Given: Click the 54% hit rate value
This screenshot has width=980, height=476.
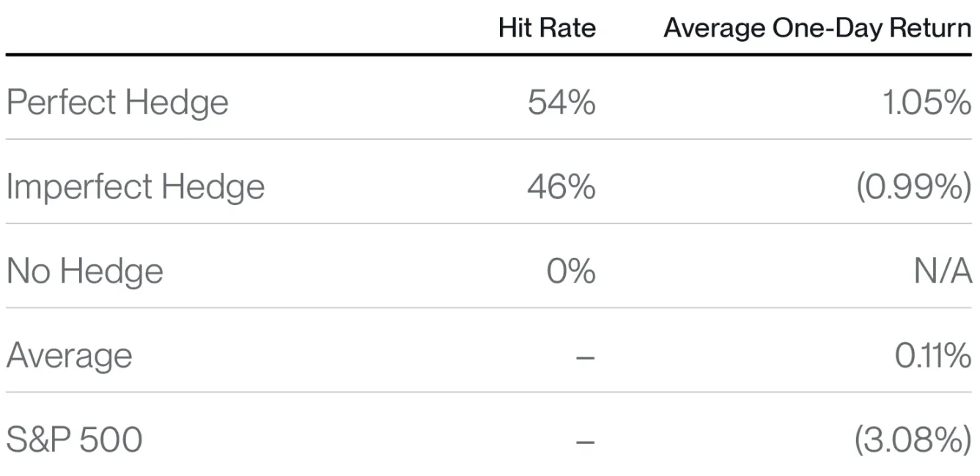Looking at the screenshot, I should pyautogui.click(x=561, y=103).
